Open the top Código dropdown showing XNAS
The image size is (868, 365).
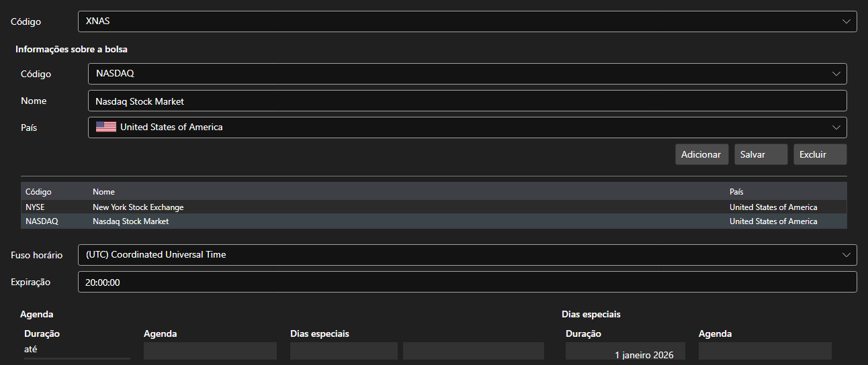click(467, 21)
